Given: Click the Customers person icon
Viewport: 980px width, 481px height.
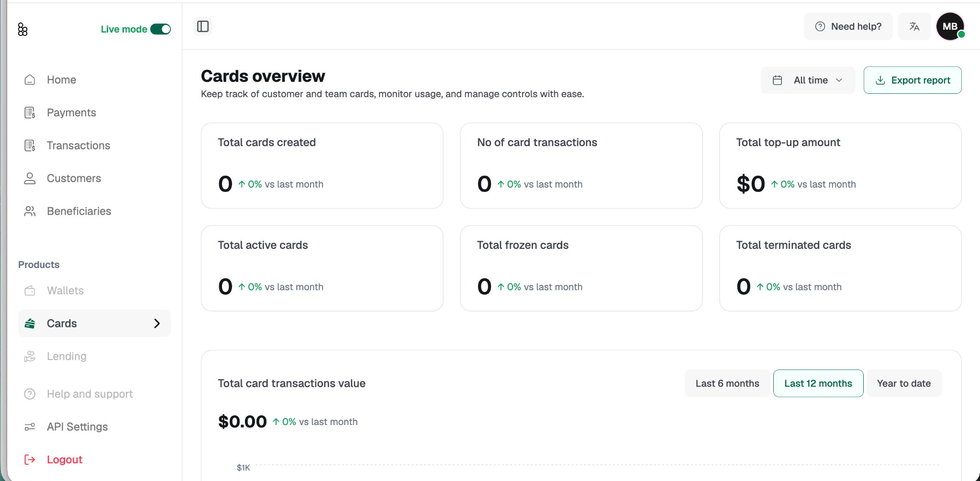Looking at the screenshot, I should [30, 178].
